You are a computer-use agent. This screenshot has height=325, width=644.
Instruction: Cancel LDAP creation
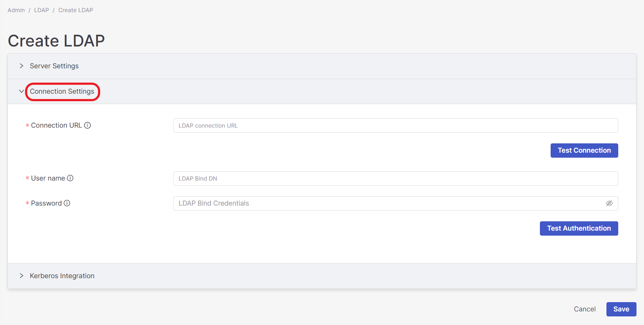tap(585, 309)
